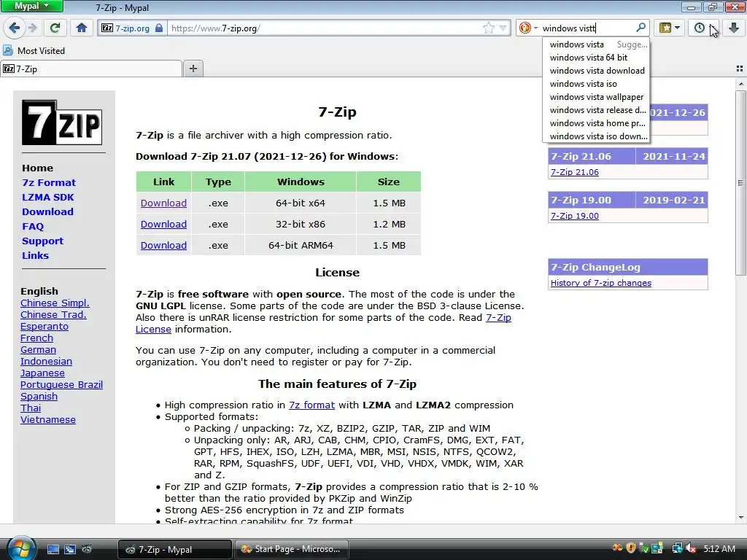Select the 7-Zip browser tab
The width and height of the screenshot is (747, 560).
(90, 69)
